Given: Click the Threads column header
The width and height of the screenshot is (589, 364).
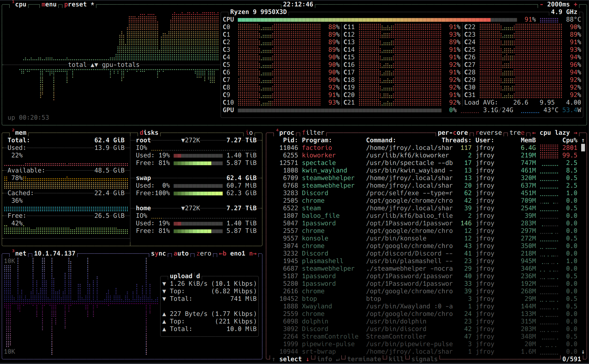Looking at the screenshot, I should [x=456, y=140].
